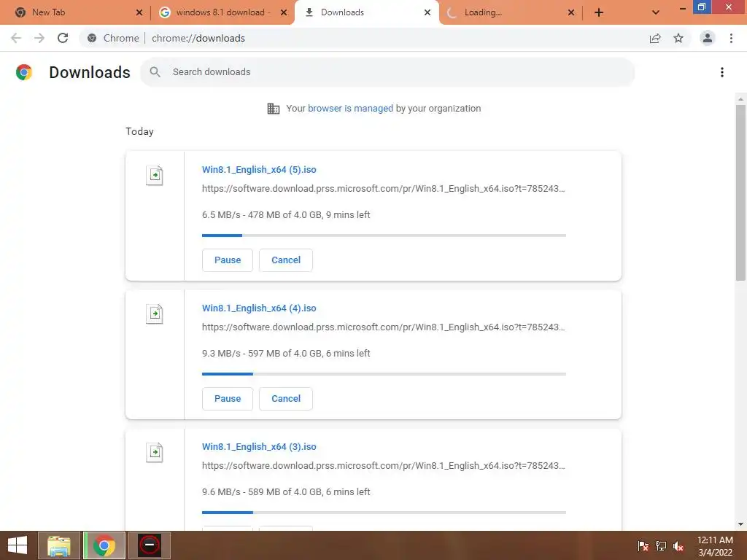
Task: Click the magnifier icon in Search downloads
Action: tap(155, 72)
